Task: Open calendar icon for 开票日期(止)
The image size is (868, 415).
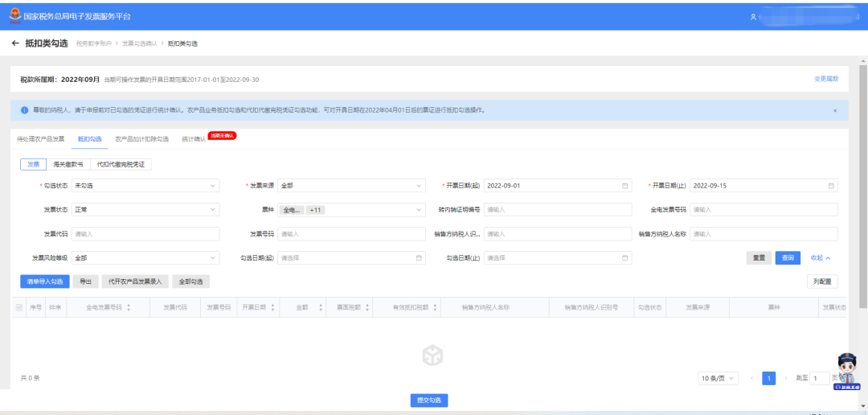Action: [832, 186]
